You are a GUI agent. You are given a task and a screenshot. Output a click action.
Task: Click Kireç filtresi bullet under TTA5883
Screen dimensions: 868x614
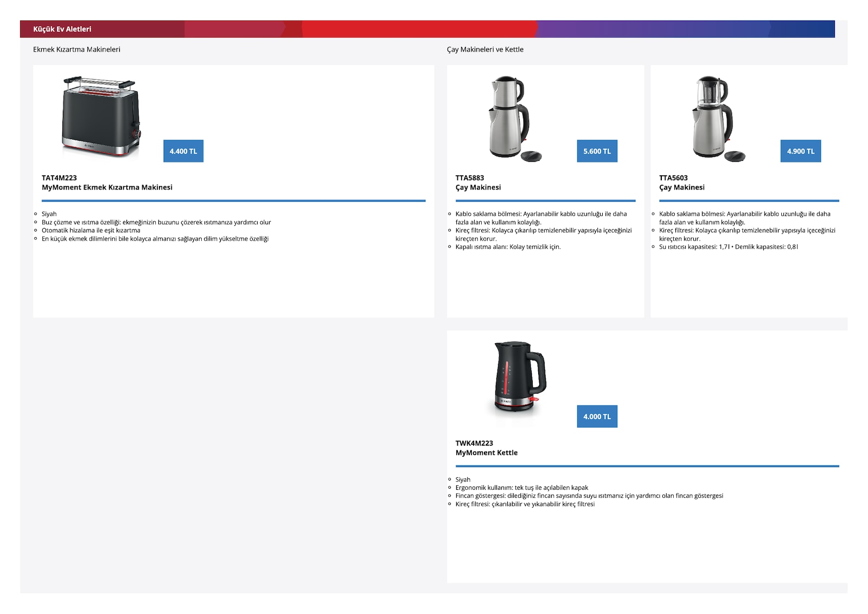[x=544, y=235]
